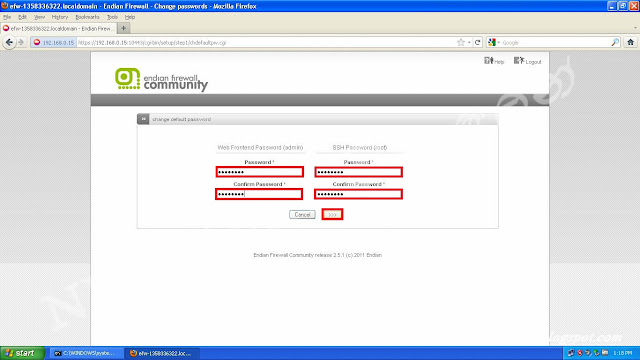Open the View menu
This screenshot has width=640, height=360.
click(x=39, y=17)
